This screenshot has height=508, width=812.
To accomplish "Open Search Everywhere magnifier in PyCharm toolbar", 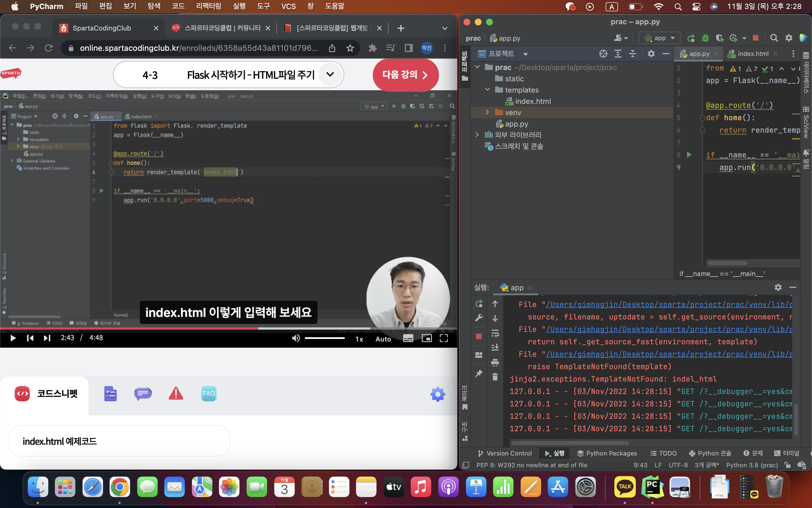I will click(774, 38).
